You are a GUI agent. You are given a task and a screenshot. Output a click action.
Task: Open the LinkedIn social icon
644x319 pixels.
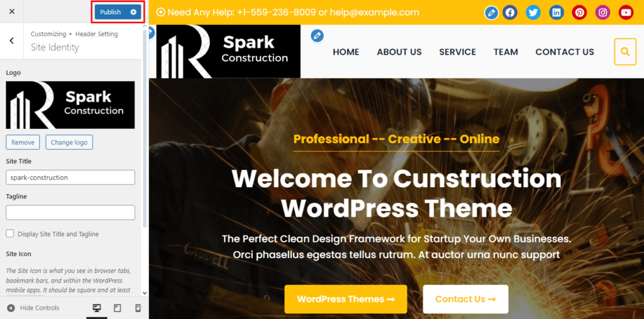557,13
